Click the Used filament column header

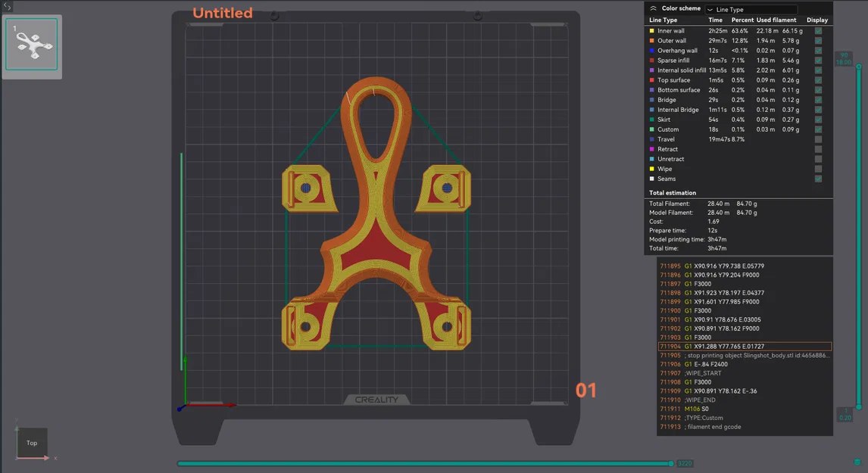coord(776,20)
